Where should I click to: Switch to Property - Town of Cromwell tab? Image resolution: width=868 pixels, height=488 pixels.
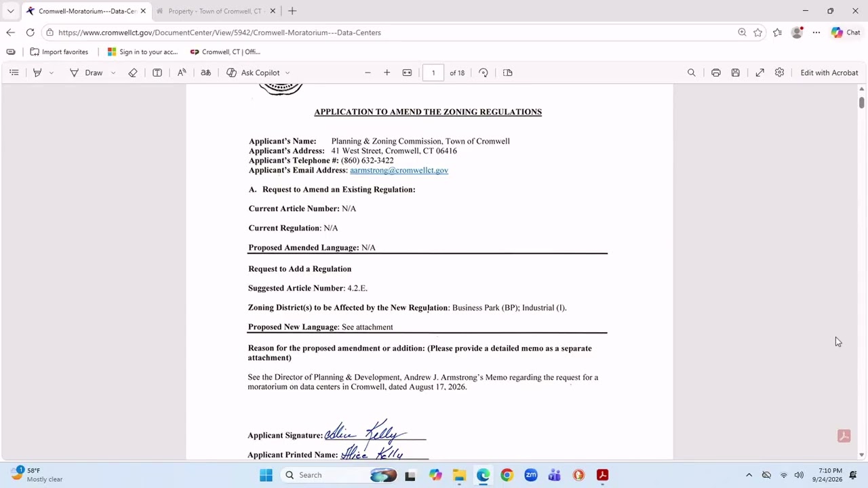point(214,11)
